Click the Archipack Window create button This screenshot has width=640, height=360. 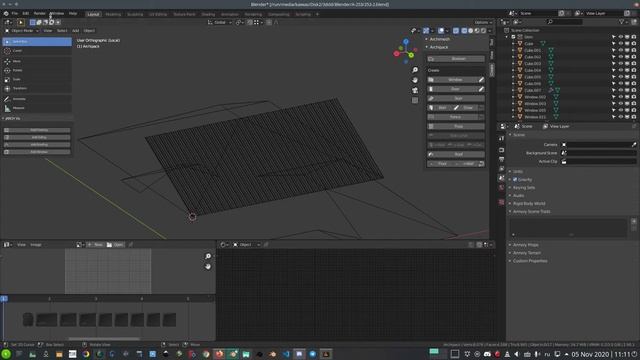pyautogui.click(x=452, y=80)
